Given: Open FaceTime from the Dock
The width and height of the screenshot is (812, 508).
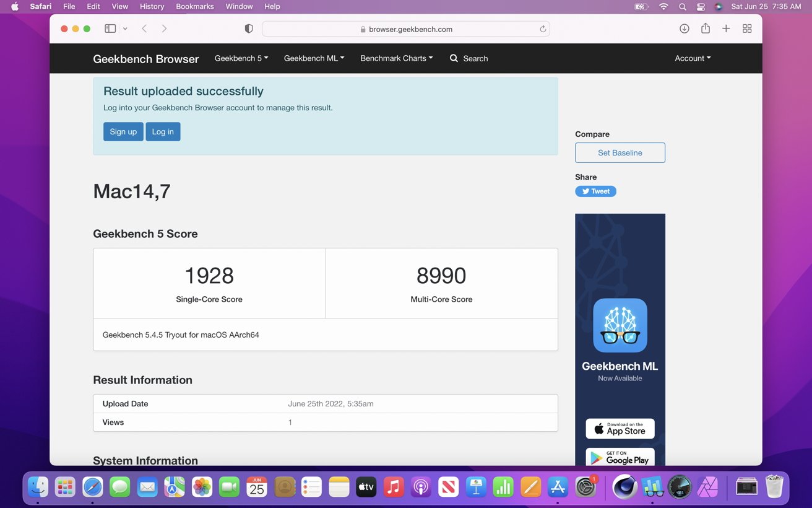Looking at the screenshot, I should [230, 487].
